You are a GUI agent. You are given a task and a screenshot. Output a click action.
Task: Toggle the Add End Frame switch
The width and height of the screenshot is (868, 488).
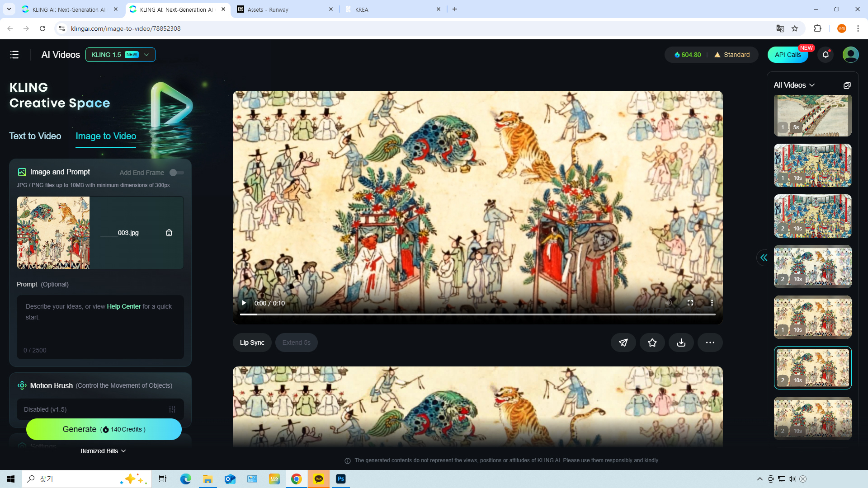(176, 173)
